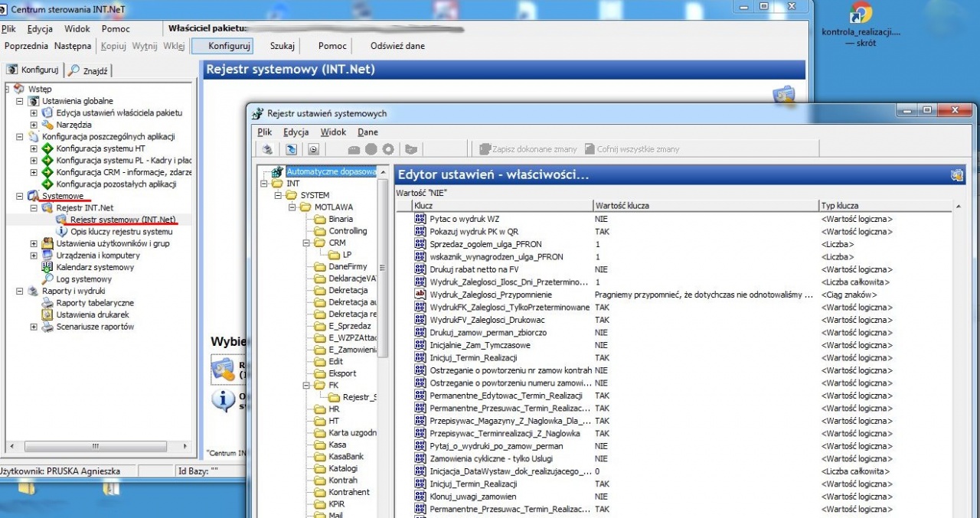The width and height of the screenshot is (980, 518).
Task: Sort by the Typ klucza column header
Action: [x=885, y=206]
